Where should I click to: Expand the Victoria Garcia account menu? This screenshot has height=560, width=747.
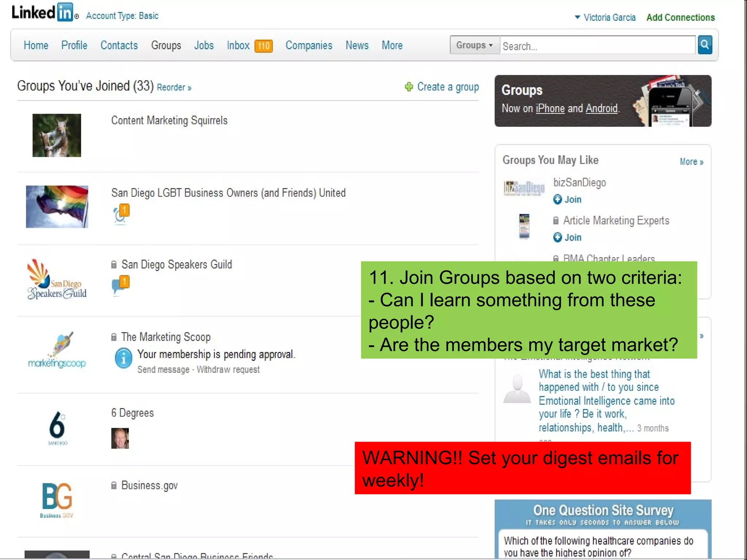pos(605,17)
